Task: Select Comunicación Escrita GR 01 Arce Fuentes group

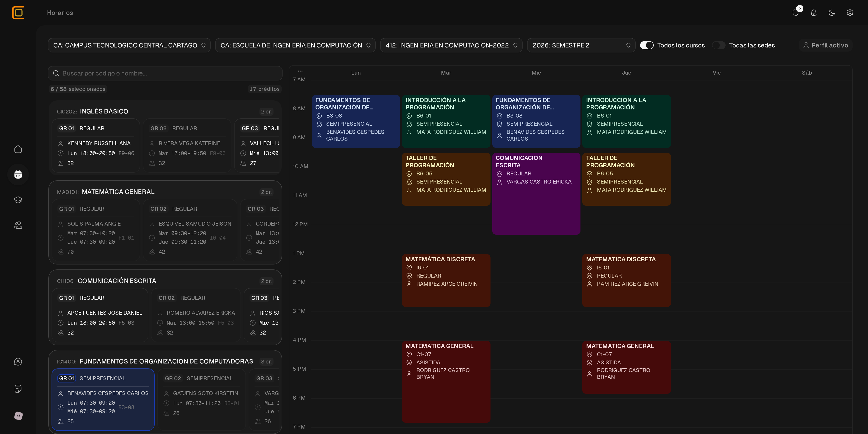Action: pos(100,315)
